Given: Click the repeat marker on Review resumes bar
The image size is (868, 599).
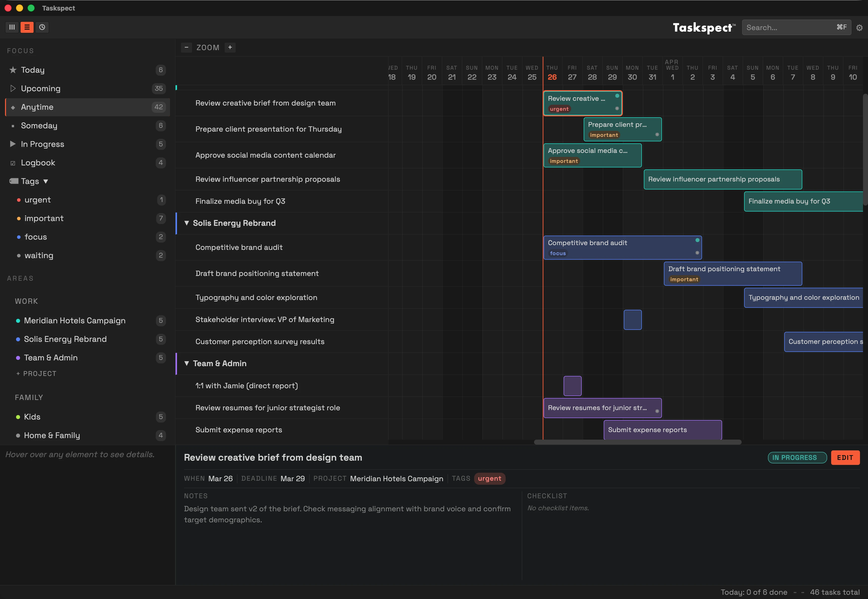Looking at the screenshot, I should click(x=657, y=411).
